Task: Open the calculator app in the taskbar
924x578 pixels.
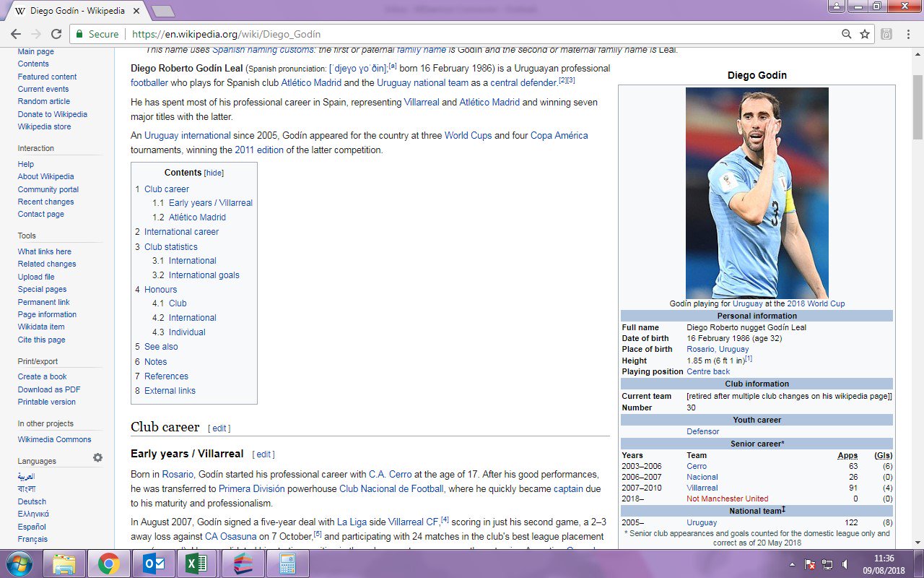Action: click(287, 564)
